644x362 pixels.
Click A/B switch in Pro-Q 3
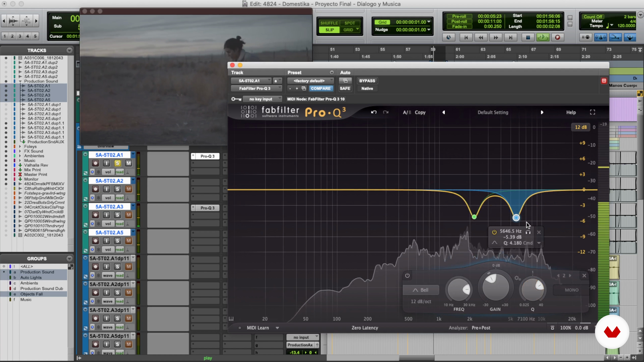(x=407, y=112)
